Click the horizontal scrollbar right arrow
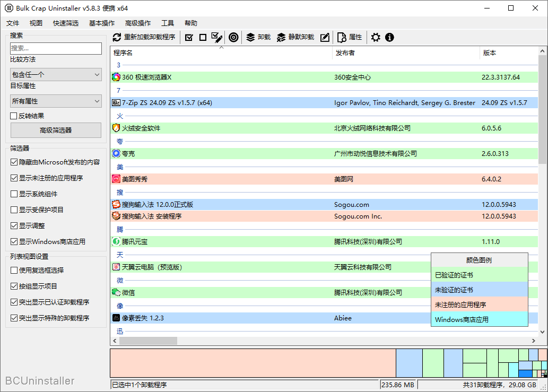Viewport: 548px width, 392px height. [x=533, y=341]
